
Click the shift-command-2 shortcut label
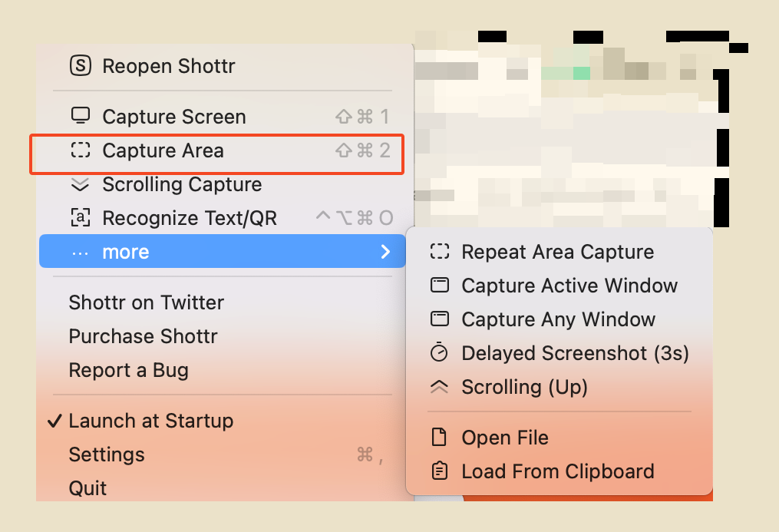[x=363, y=150]
